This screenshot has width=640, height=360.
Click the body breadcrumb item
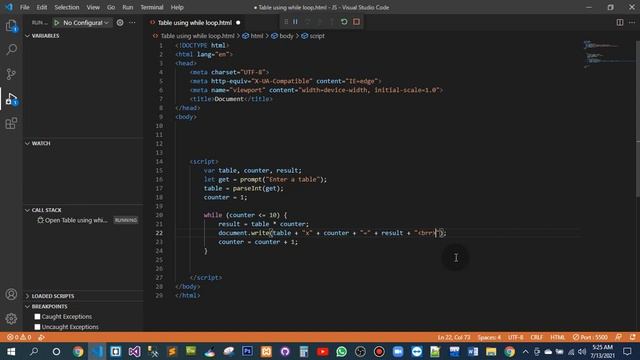tap(282, 36)
